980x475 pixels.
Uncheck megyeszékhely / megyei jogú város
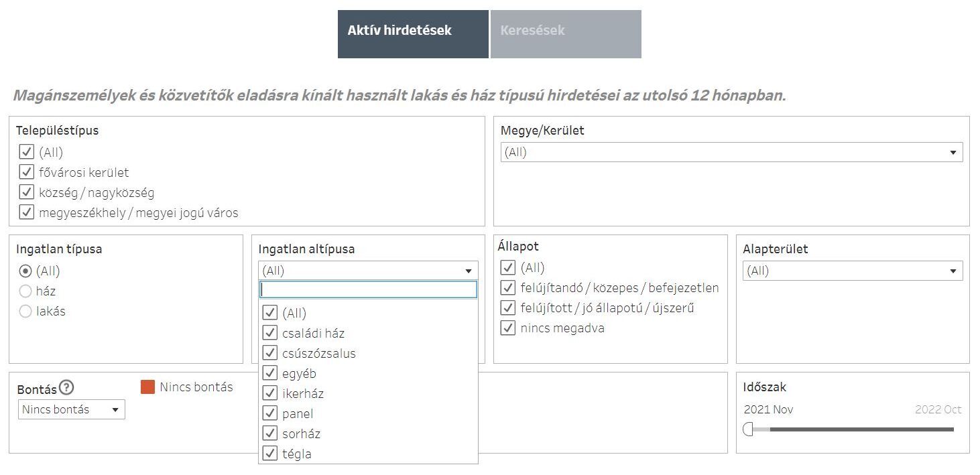coord(27,212)
